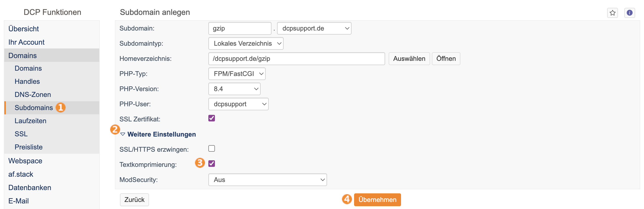Screen dimensions: 644x209
Task: Open the Subdomaintyp dropdown
Action: coord(246,43)
